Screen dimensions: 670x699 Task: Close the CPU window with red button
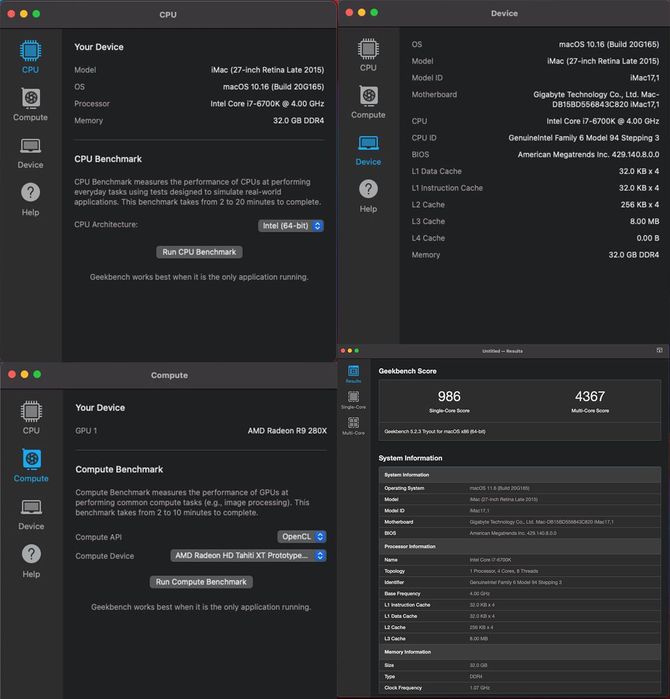point(12,14)
